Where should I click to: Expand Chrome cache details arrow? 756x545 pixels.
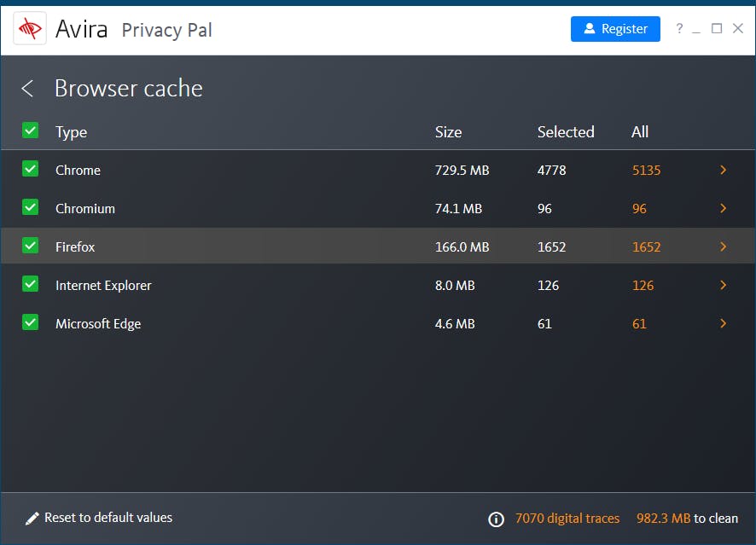723,171
